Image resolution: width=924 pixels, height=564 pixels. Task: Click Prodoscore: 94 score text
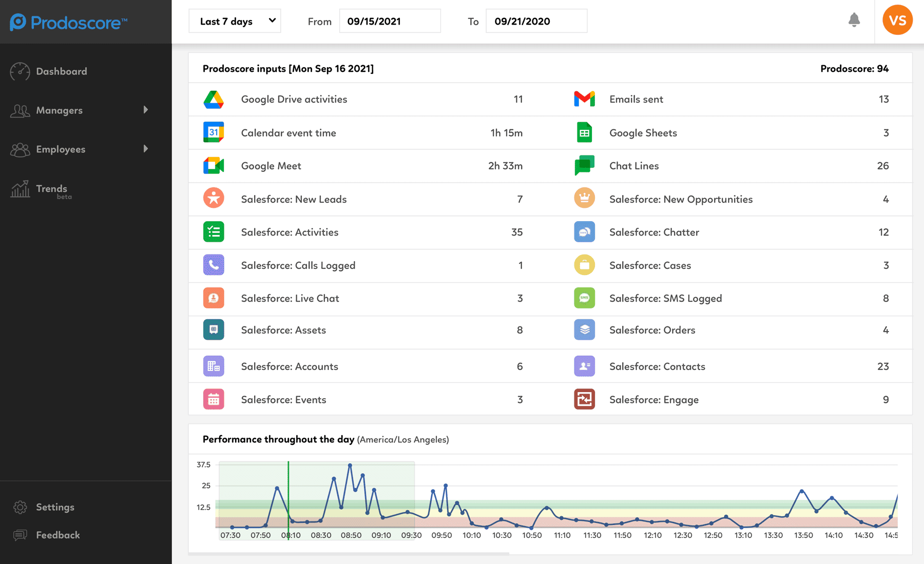(x=855, y=69)
